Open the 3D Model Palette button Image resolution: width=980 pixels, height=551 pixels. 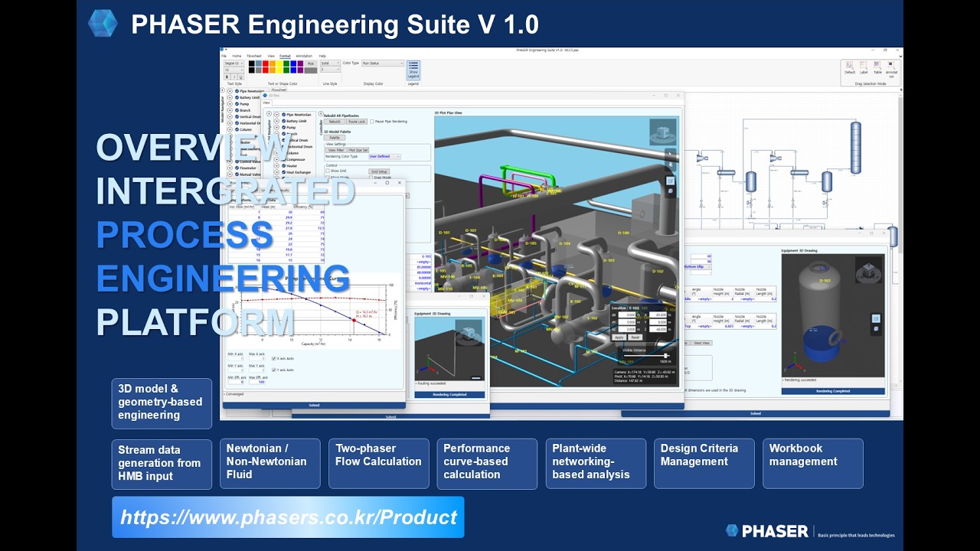point(335,138)
